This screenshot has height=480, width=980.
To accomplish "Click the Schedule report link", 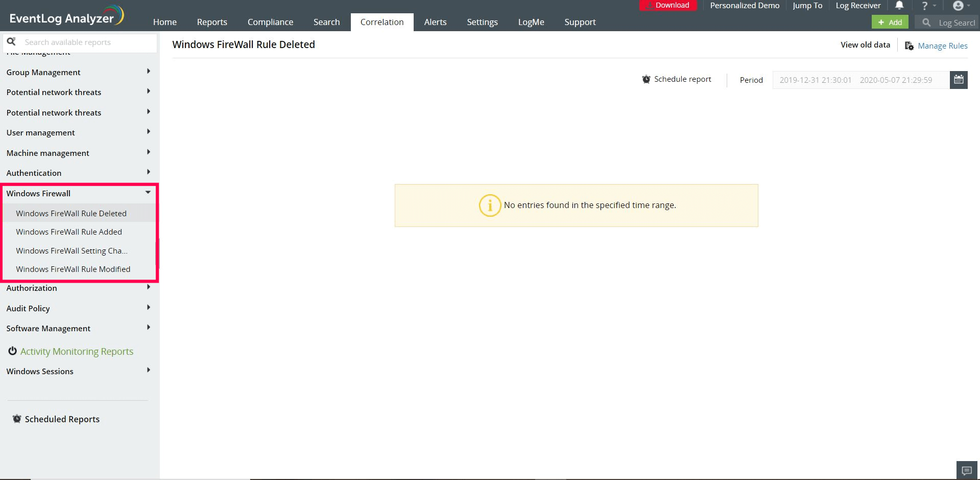I will (x=683, y=79).
